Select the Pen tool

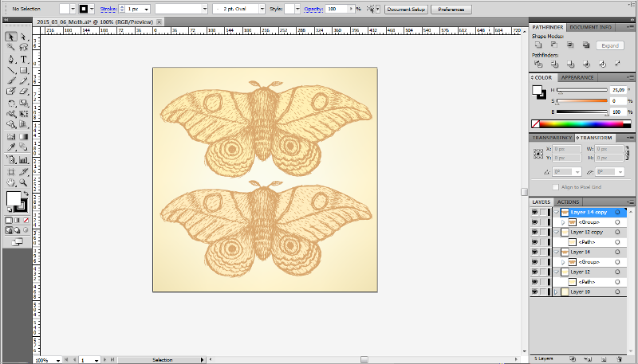(11, 59)
